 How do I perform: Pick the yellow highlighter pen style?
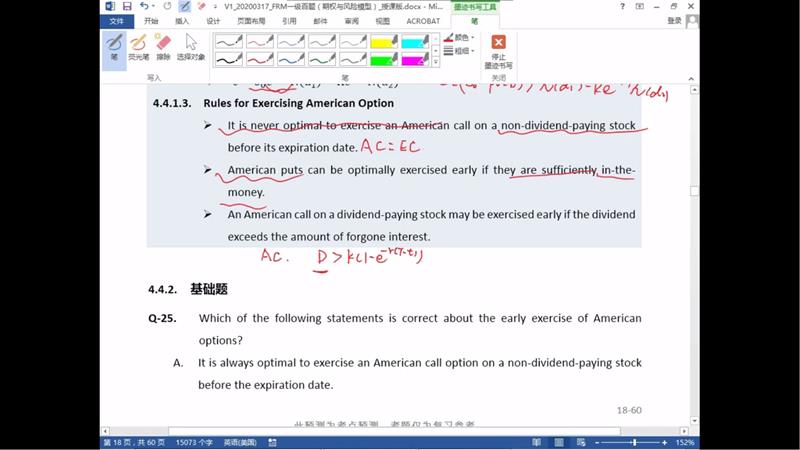click(384, 42)
